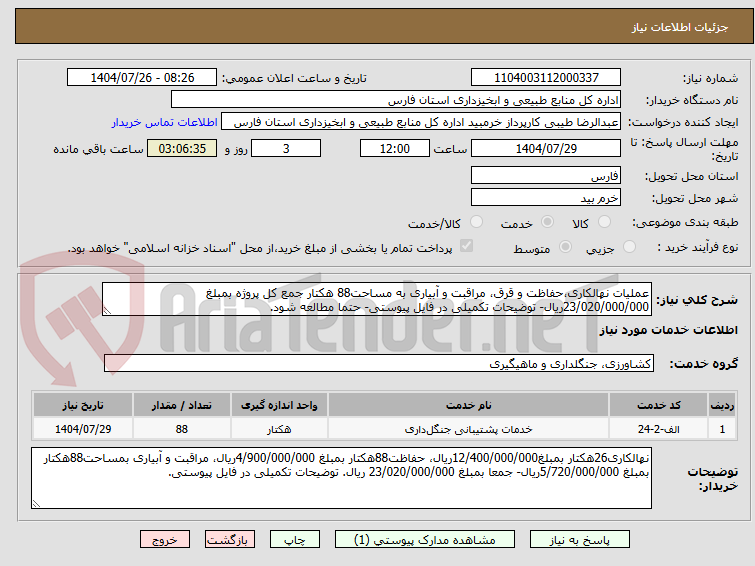The image size is (755, 566).
Task: Click the row number cell 1
Action: tap(722, 429)
